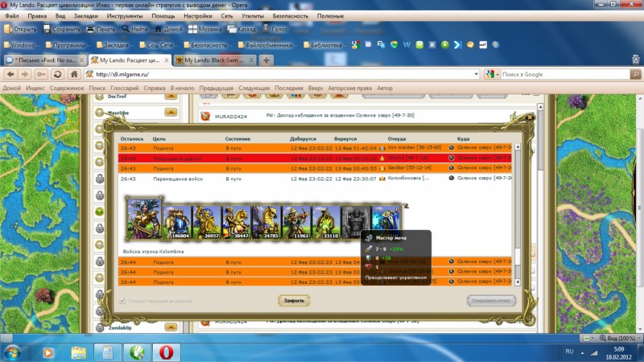This screenshot has width=644, height=362.
Task: Click the Сохранить отчет button
Action: 491,300
